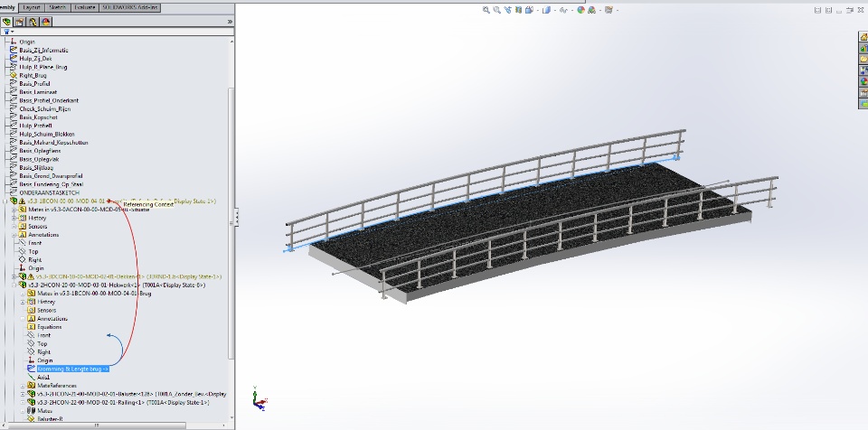This screenshot has height=430, width=868.
Task: Select Axis1 in Hekwerk tree
Action: (43, 378)
